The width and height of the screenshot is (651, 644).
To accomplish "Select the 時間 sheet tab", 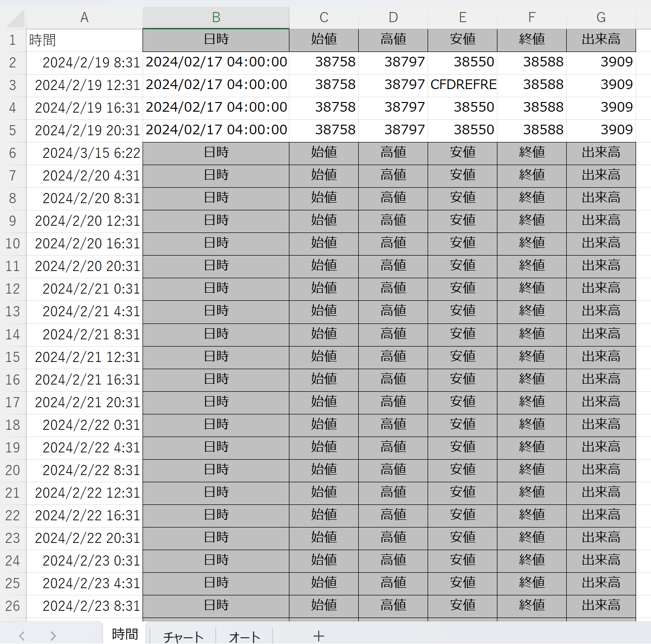I will [125, 634].
